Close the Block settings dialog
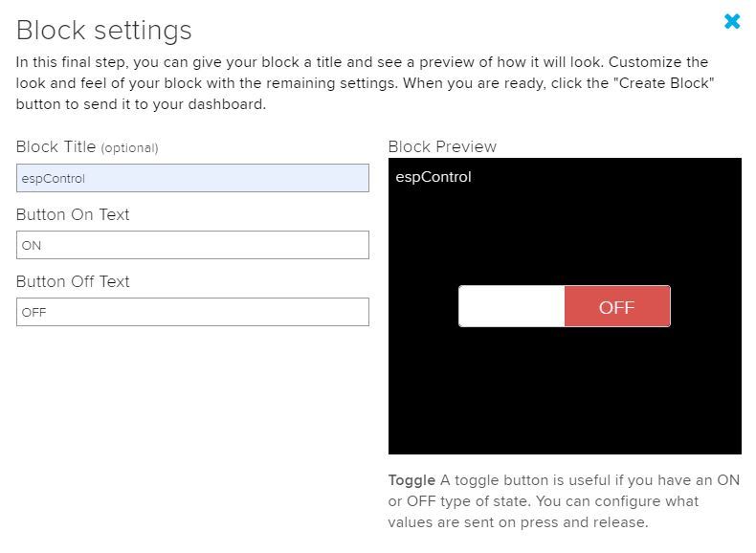 732,21
